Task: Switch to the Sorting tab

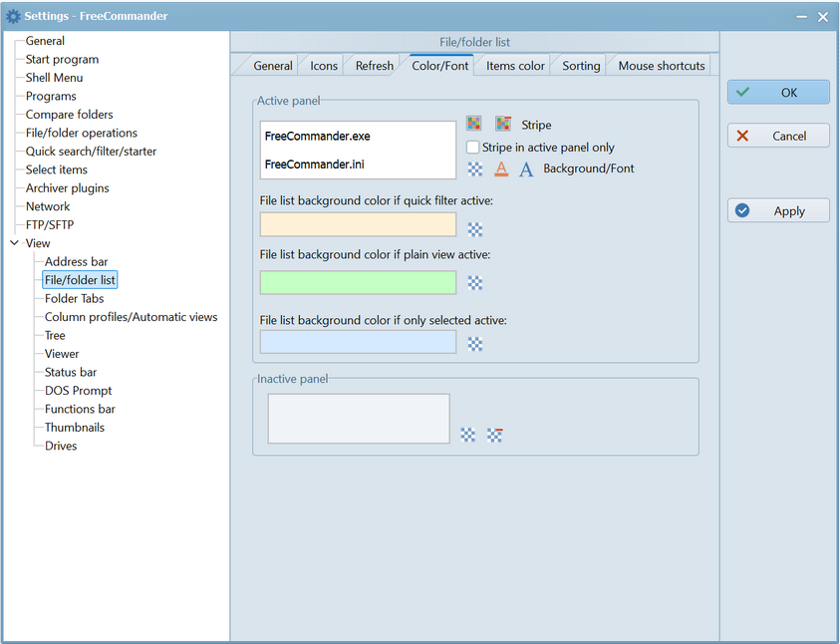Action: click(581, 66)
